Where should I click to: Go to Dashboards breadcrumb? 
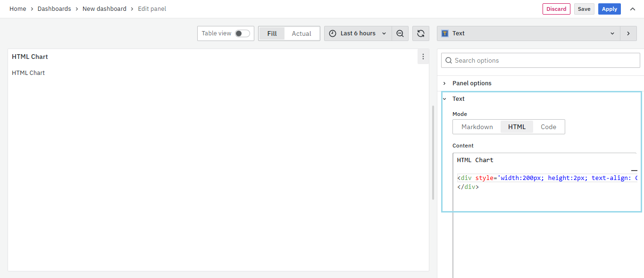click(54, 9)
